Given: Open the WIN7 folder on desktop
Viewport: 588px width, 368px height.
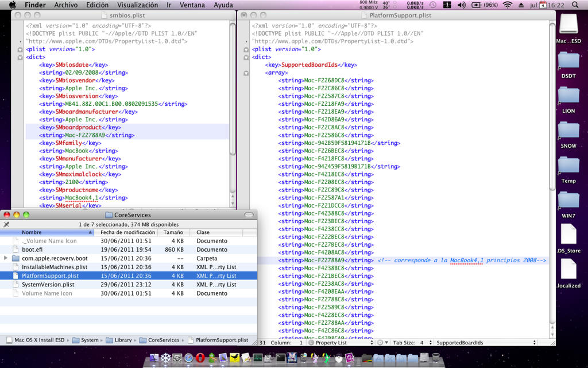Looking at the screenshot, I should click(568, 205).
